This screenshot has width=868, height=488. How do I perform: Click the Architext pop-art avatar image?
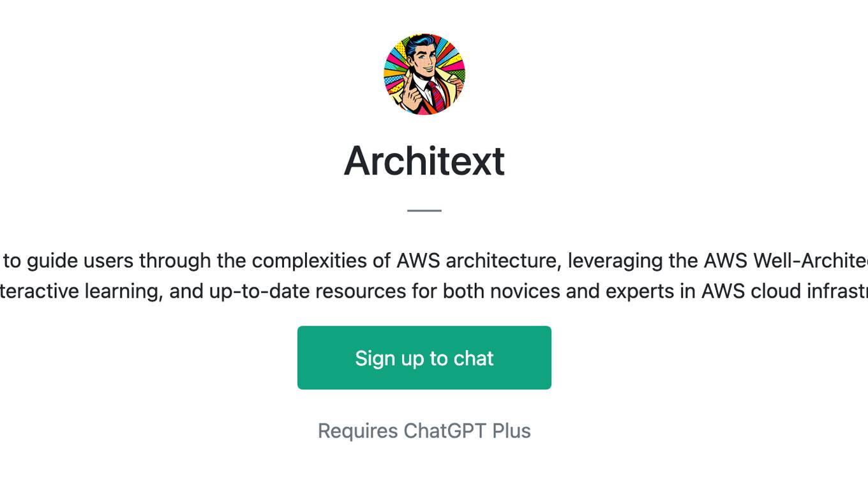tap(424, 74)
